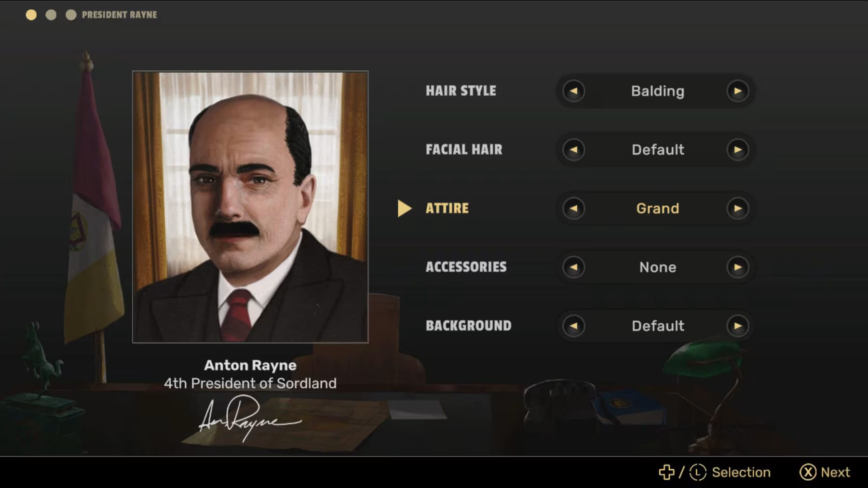Select the third step indicator circle

pos(69,15)
